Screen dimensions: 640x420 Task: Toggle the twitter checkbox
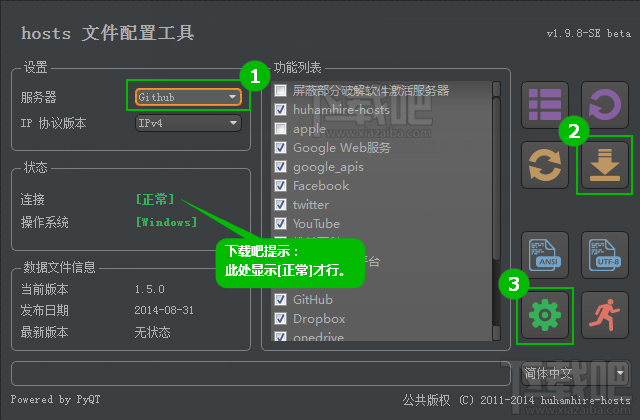point(280,204)
